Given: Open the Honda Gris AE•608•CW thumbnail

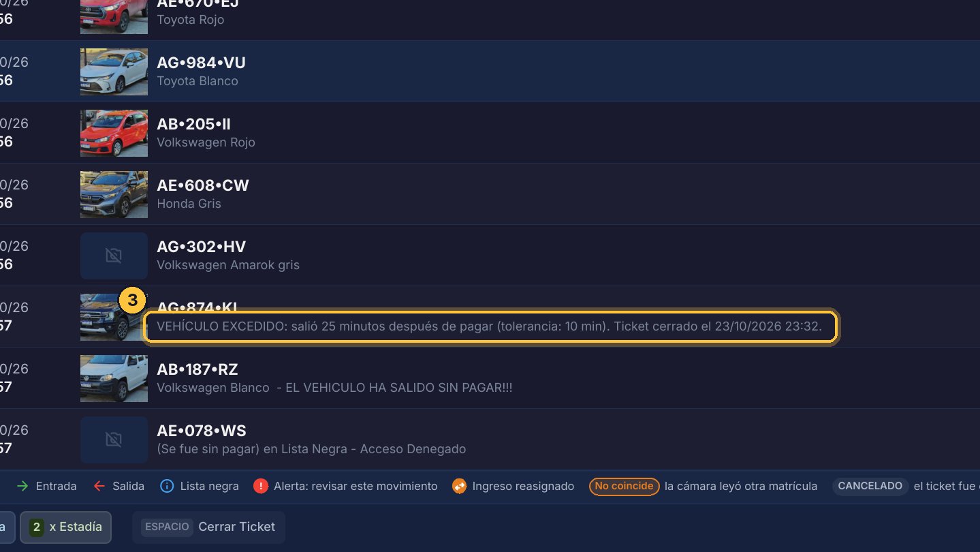Looking at the screenshot, I should point(114,194).
